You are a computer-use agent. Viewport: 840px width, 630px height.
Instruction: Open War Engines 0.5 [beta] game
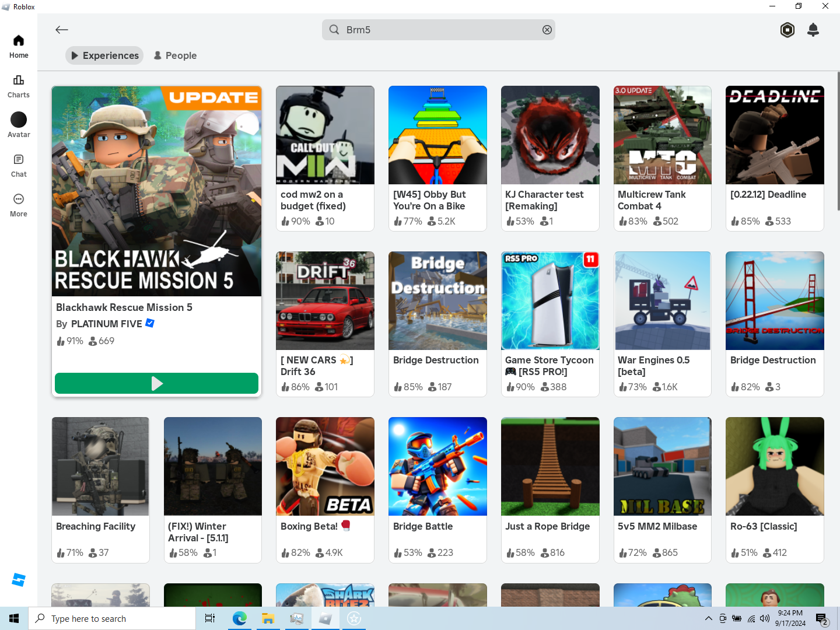(663, 324)
